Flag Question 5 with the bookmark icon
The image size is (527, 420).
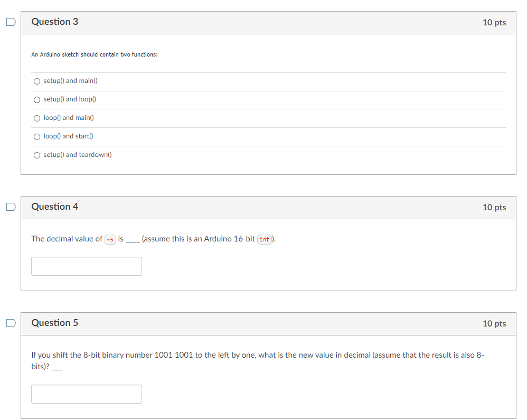(x=11, y=323)
